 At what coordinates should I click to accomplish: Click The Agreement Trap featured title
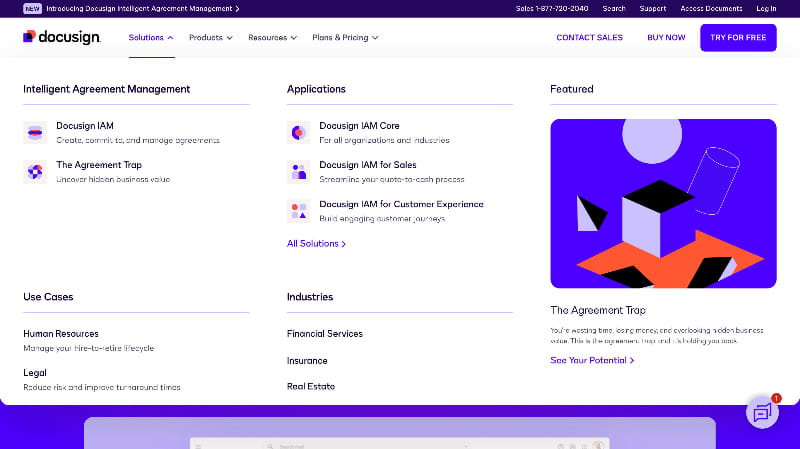tap(598, 310)
